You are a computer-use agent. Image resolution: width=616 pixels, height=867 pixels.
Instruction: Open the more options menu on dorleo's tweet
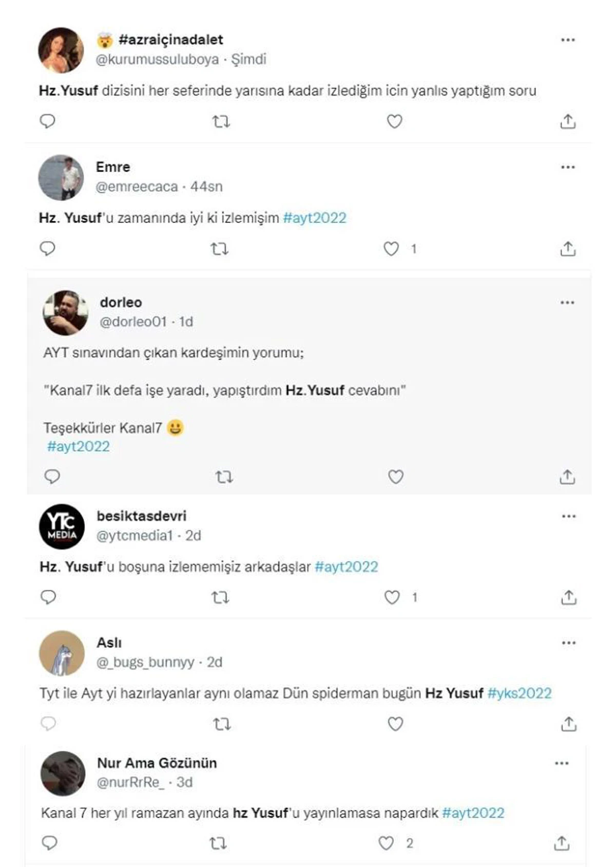click(568, 303)
